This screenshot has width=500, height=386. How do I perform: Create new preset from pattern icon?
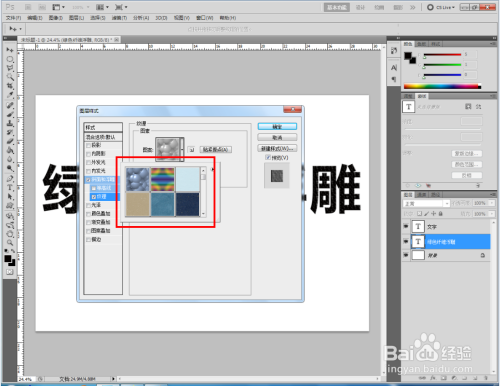191,150
